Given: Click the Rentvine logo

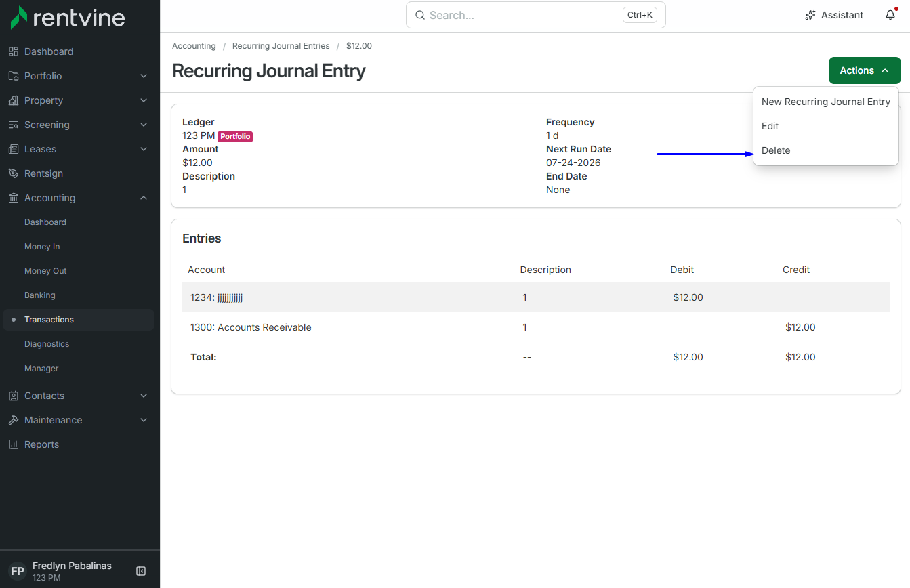Looking at the screenshot, I should (68, 18).
